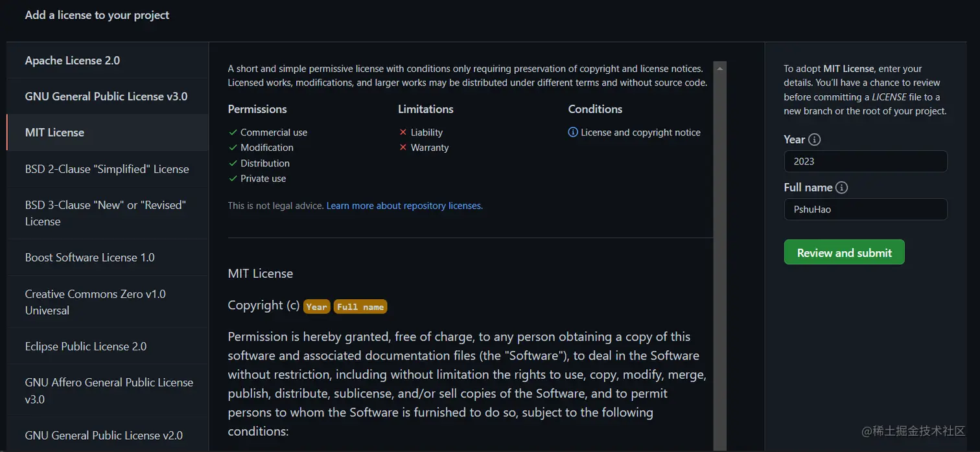Click the Year placeholder badge in copyright line
980x452 pixels.
coord(317,306)
